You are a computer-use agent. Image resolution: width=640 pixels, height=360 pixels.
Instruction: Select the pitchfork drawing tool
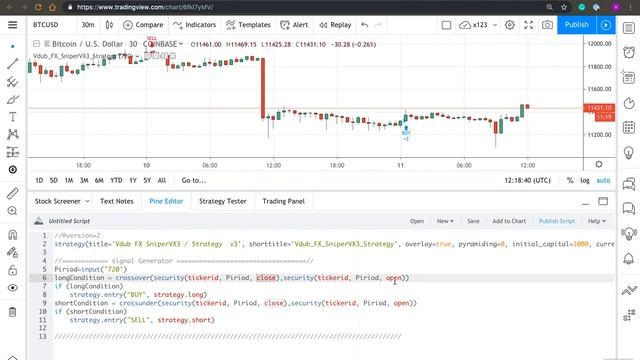coord(13,82)
